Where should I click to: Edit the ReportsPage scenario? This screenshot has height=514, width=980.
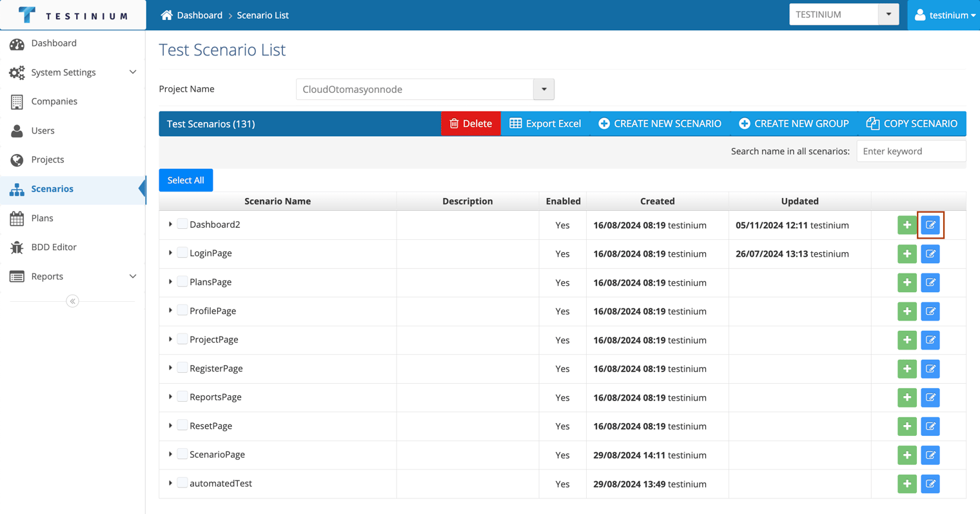(x=930, y=397)
